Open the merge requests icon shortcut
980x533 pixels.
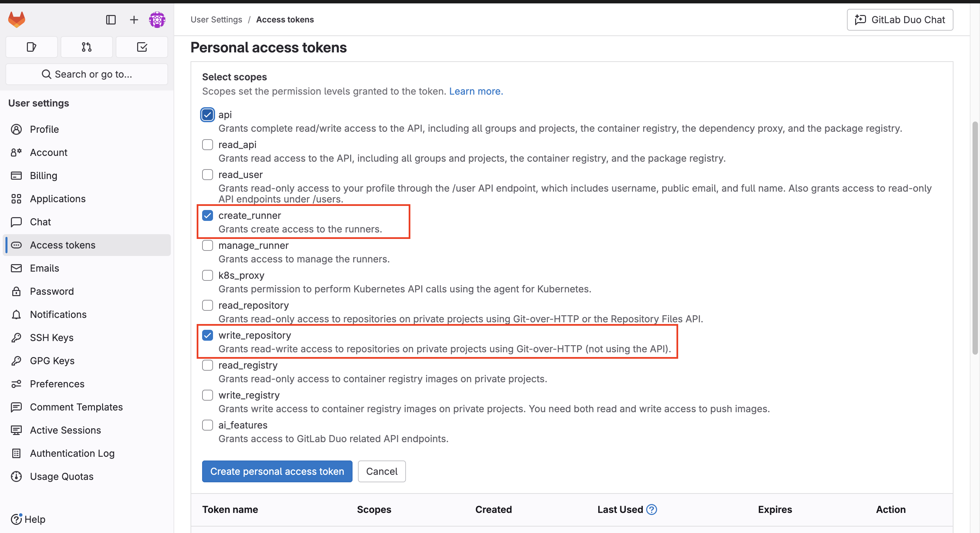pos(87,47)
